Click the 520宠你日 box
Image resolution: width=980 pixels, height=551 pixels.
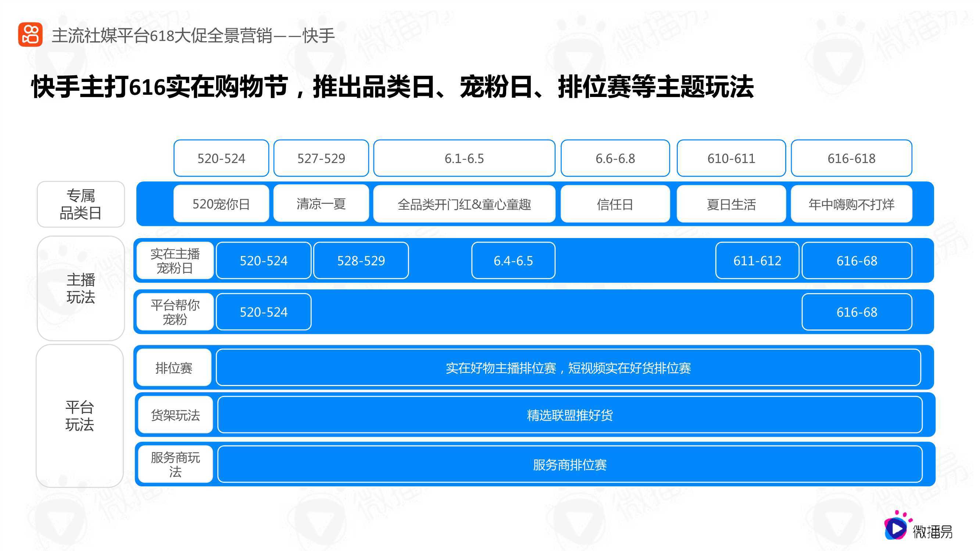221,204
